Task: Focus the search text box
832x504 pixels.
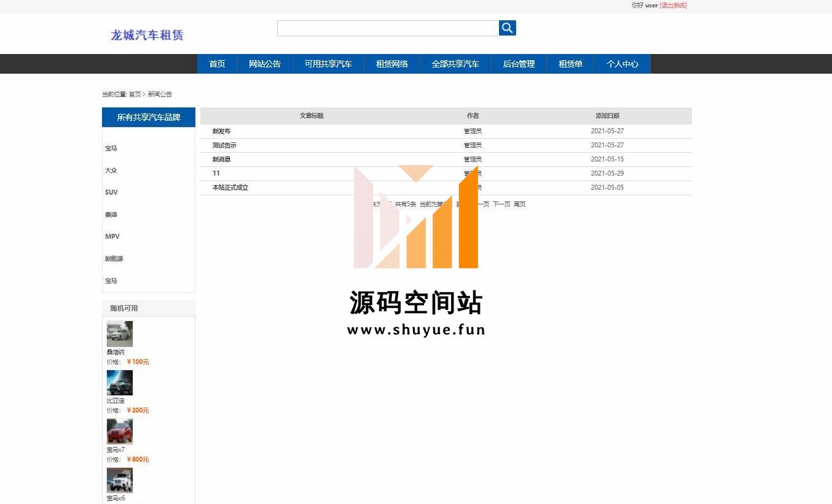Action: 387,28
